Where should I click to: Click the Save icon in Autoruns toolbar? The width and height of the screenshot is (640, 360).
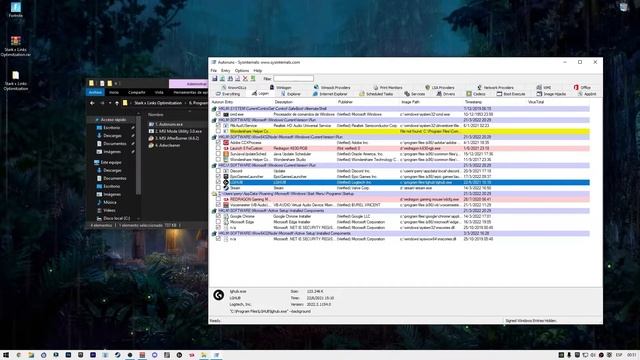pyautogui.click(x=214, y=78)
